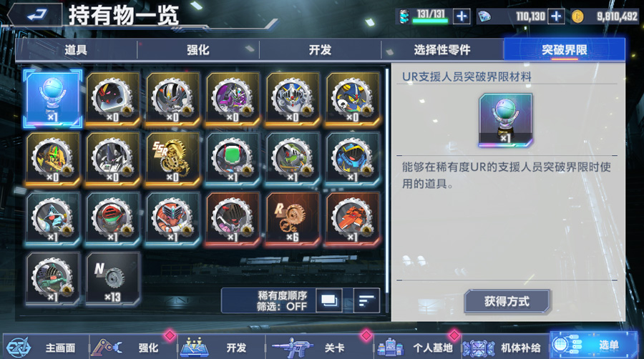Open the 选单 menu
Image resolution: width=644 pixels, height=359 pixels.
pyautogui.click(x=595, y=345)
